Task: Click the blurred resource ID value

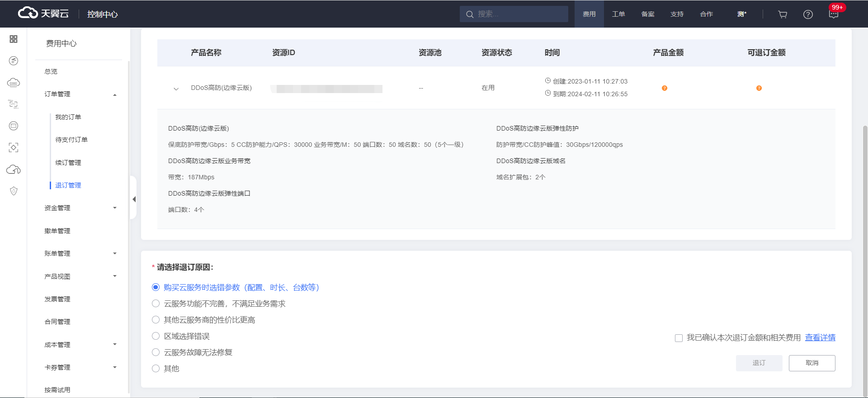Action: pos(326,89)
